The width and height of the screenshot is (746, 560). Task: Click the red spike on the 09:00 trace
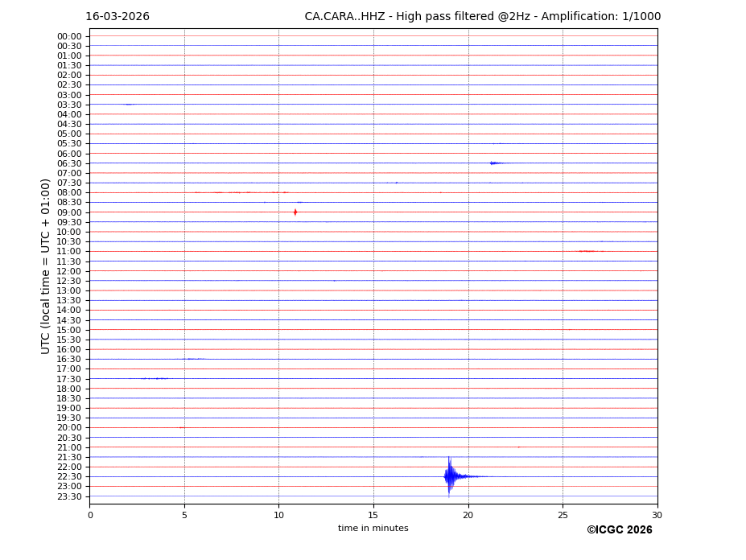pos(295,212)
